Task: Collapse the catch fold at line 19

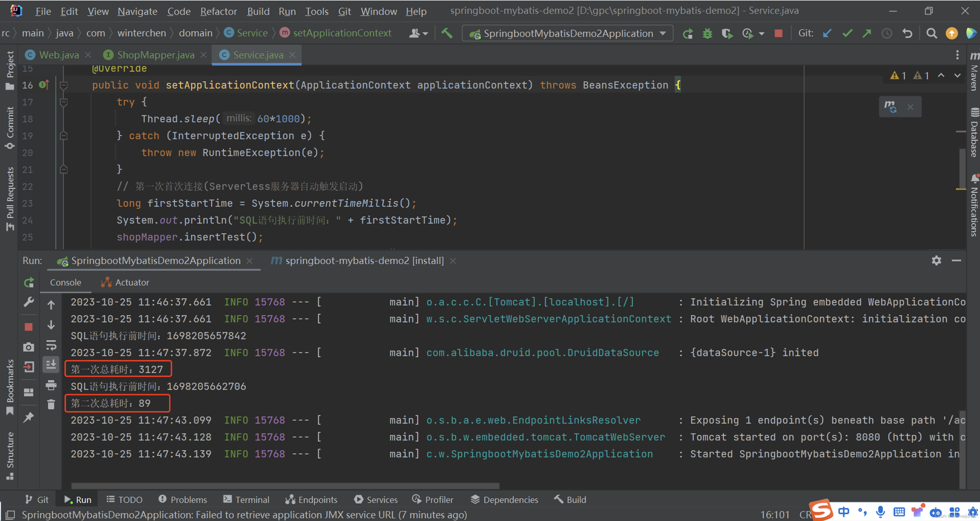Action: 64,136
